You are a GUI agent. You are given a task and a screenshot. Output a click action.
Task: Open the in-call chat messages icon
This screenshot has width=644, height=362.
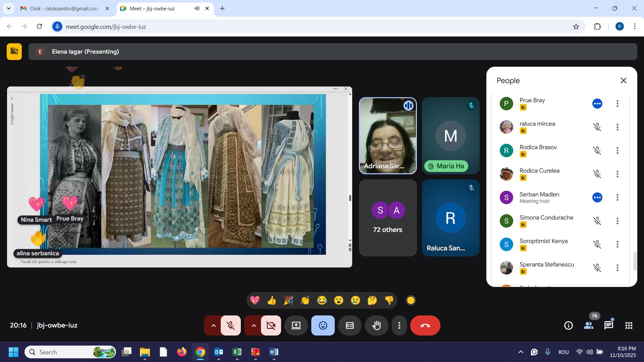coord(608,325)
